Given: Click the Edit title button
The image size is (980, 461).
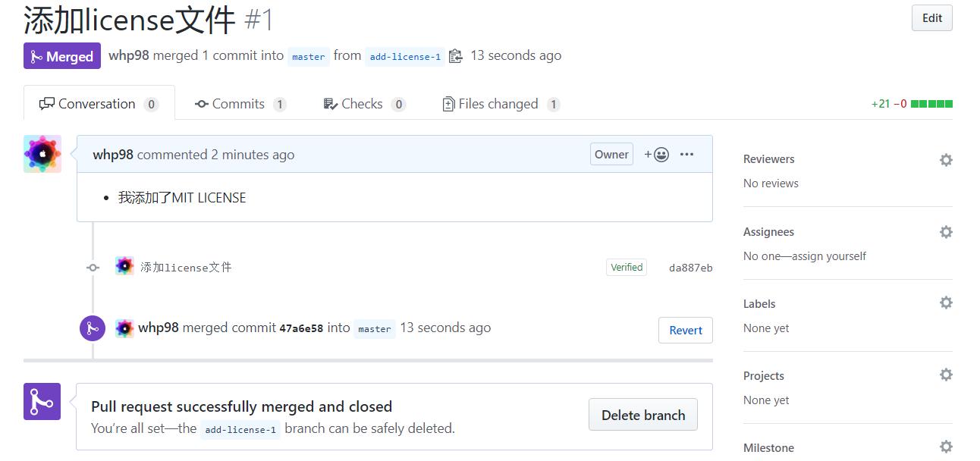Looking at the screenshot, I should [931, 18].
